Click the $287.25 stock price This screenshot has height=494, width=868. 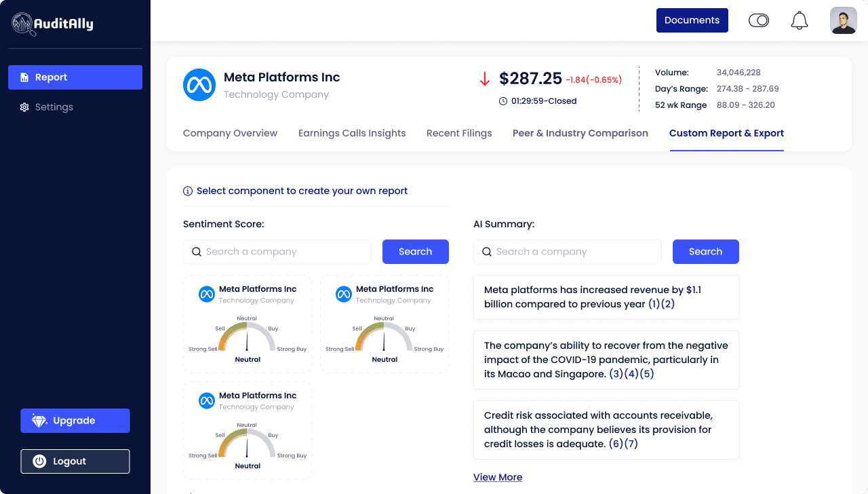pos(531,79)
